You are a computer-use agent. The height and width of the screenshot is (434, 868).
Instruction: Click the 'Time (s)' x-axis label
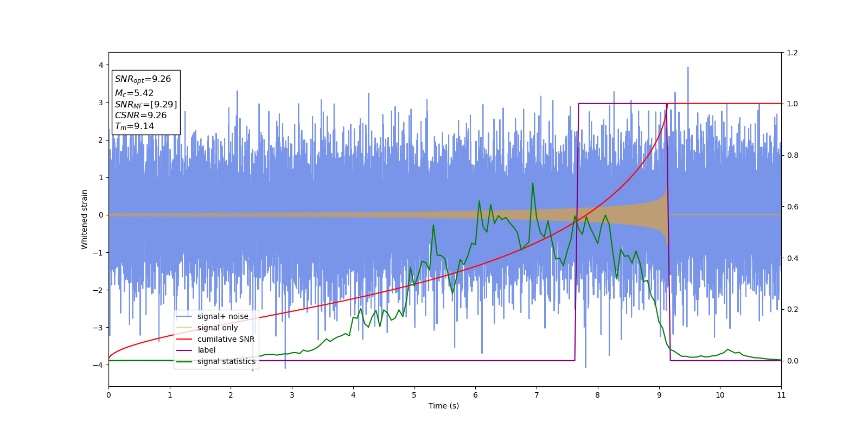click(x=444, y=406)
